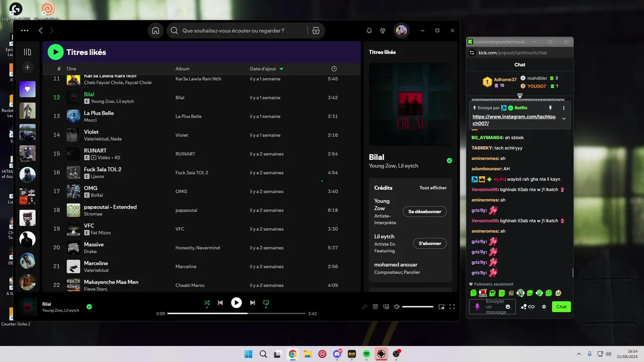Open the mini player icon
Screen dimensions: 644x362
click(x=441, y=307)
